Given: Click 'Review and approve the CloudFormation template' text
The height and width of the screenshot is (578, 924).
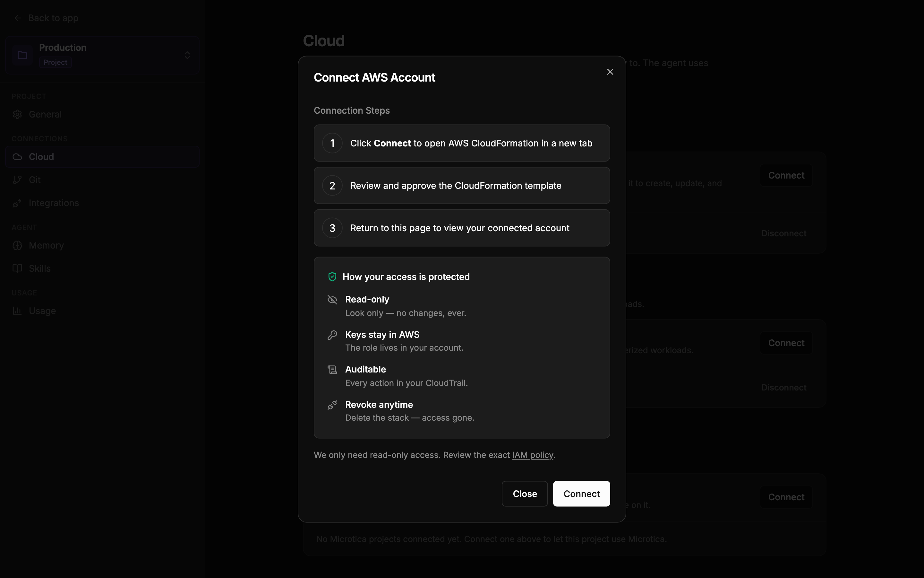Looking at the screenshot, I should (x=456, y=186).
